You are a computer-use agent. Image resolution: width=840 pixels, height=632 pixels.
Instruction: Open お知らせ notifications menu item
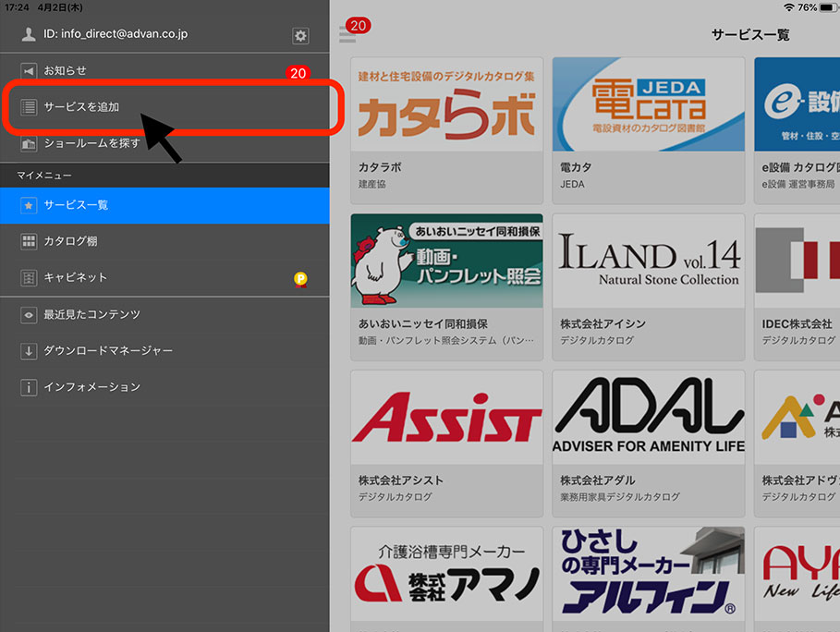tap(165, 71)
